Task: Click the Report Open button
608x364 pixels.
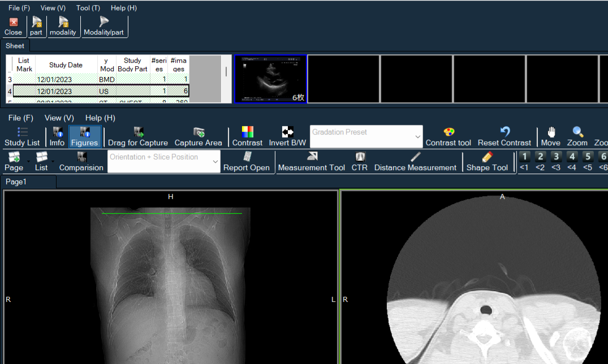Action: (x=247, y=161)
